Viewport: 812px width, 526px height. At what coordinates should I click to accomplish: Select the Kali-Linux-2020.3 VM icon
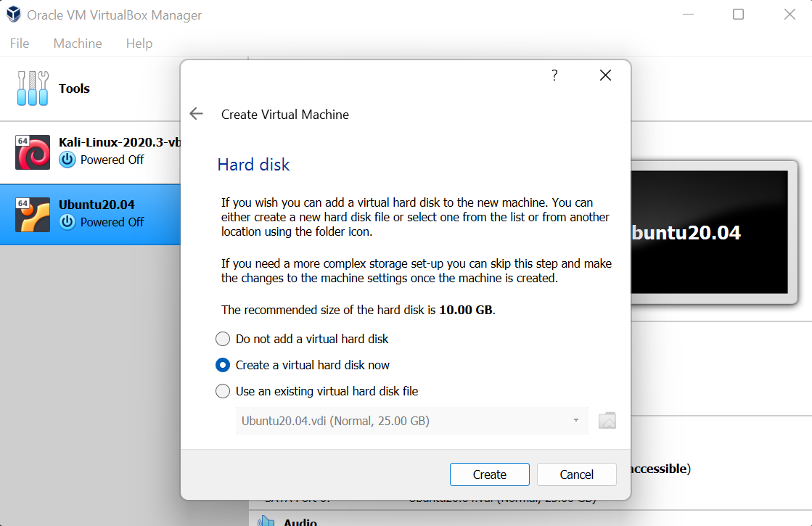[32, 151]
